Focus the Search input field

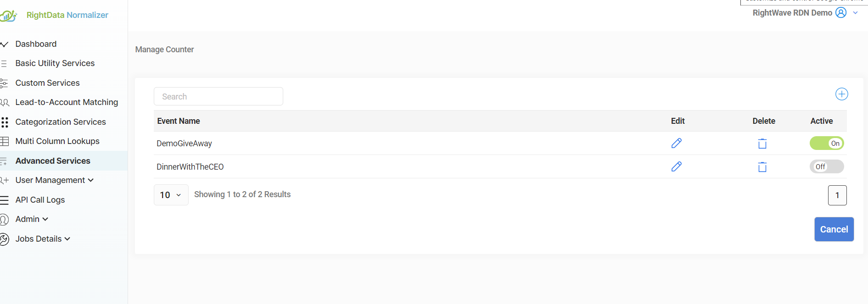click(218, 96)
